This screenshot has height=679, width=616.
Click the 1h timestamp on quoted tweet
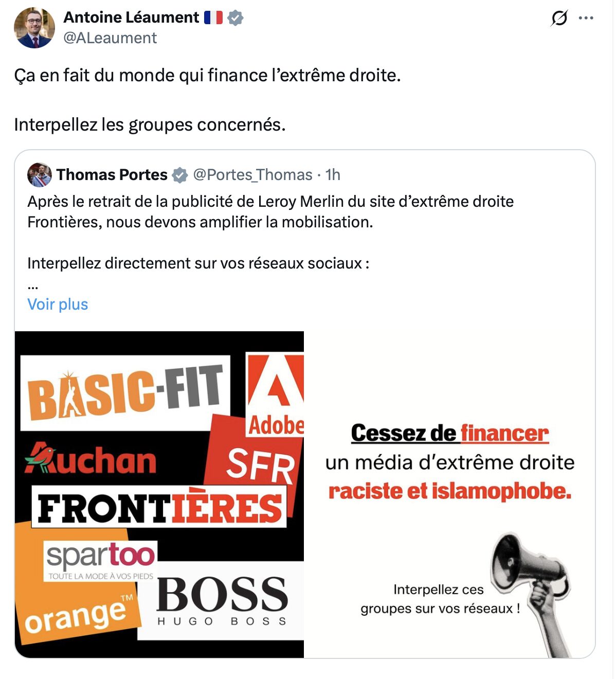click(333, 175)
